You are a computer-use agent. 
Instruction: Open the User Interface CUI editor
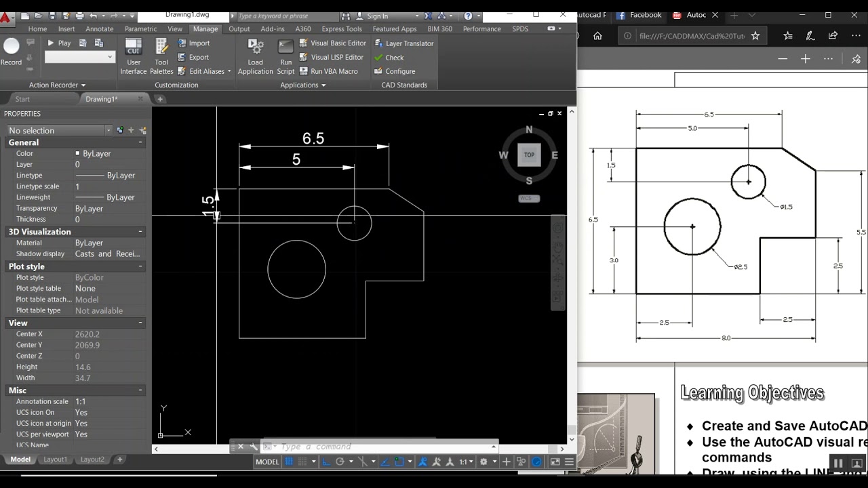coord(134,56)
